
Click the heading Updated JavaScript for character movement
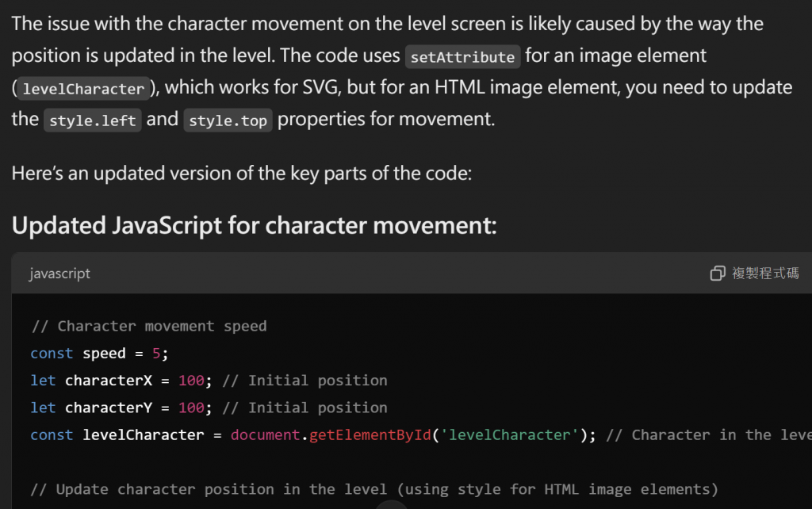255,225
